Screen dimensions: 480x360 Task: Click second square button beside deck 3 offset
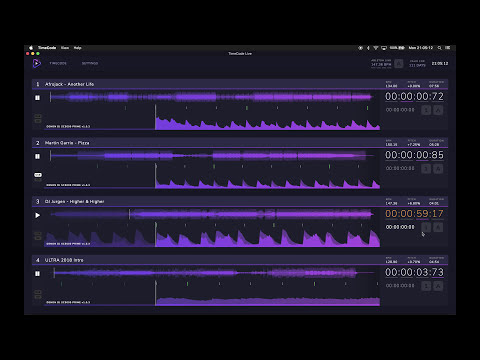click(x=438, y=227)
